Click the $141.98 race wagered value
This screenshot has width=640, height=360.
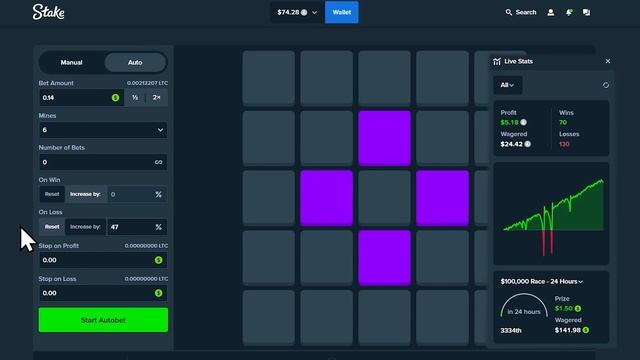coord(568,330)
